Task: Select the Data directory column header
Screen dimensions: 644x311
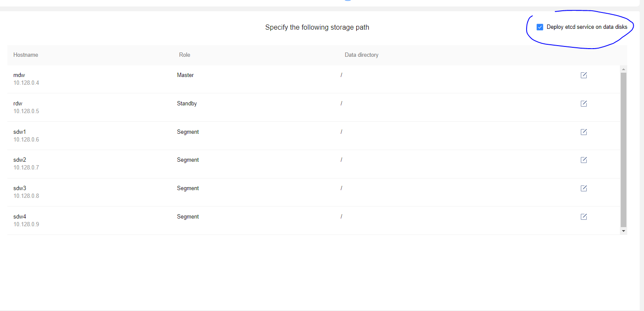Action: pyautogui.click(x=361, y=55)
